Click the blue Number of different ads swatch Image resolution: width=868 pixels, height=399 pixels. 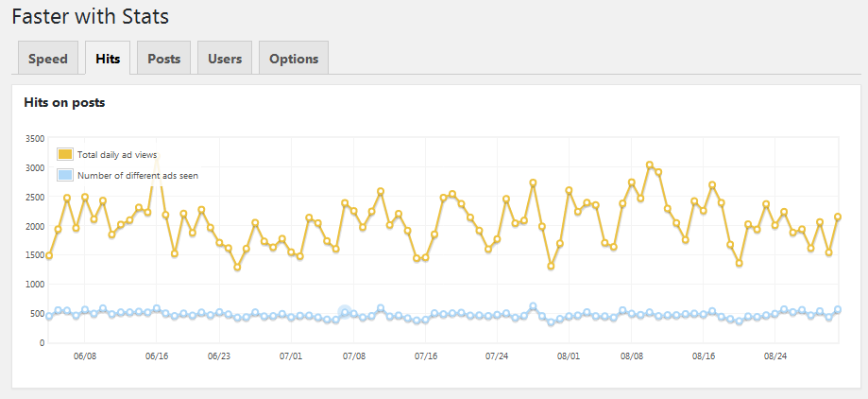65,175
